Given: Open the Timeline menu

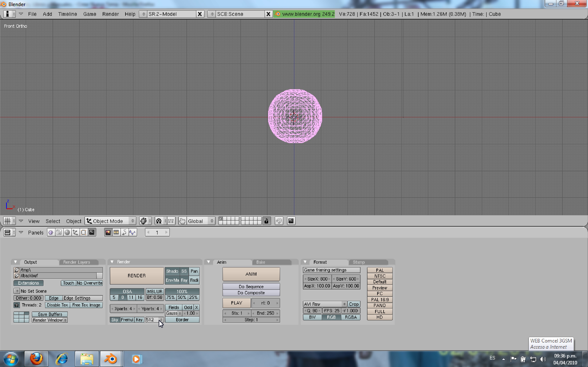Looking at the screenshot, I should [68, 14].
